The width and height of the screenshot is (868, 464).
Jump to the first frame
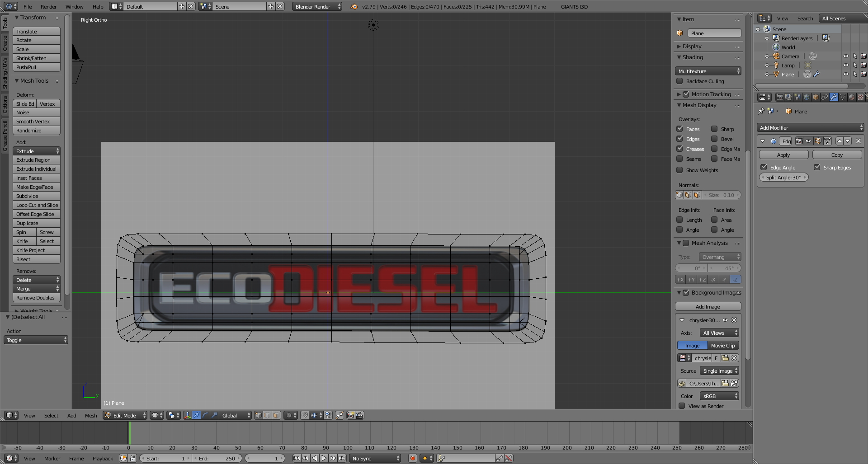pyautogui.click(x=297, y=458)
